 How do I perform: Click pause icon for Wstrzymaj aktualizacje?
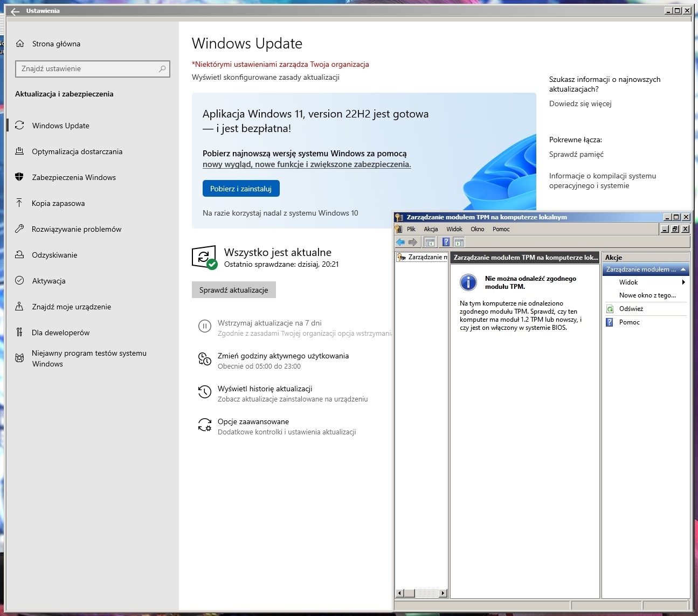tap(204, 326)
